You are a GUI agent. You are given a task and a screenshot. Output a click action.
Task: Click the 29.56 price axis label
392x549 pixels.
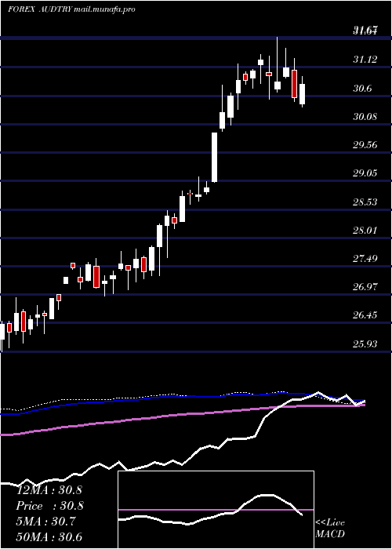point(365,145)
